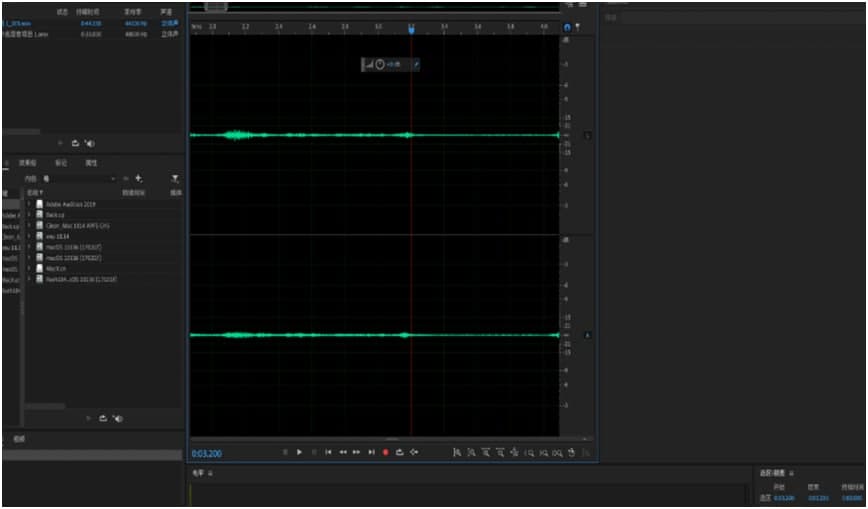Open the 内容 location dropdown
The image size is (868, 509).
80,179
